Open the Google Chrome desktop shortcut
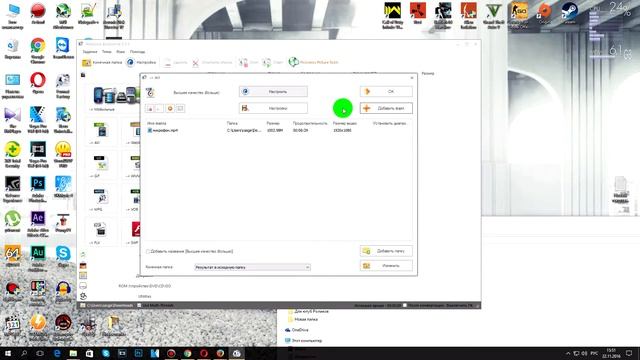640x360 pixels. [x=38, y=51]
